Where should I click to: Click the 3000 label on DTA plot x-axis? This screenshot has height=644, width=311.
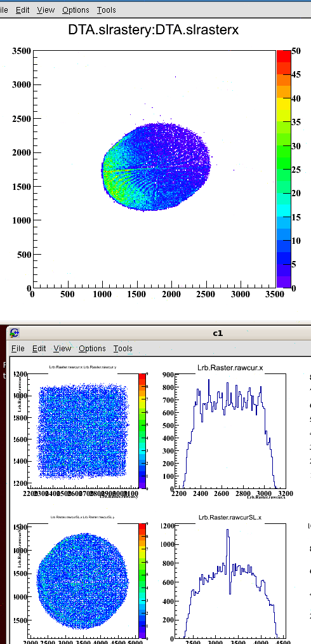[241, 294]
